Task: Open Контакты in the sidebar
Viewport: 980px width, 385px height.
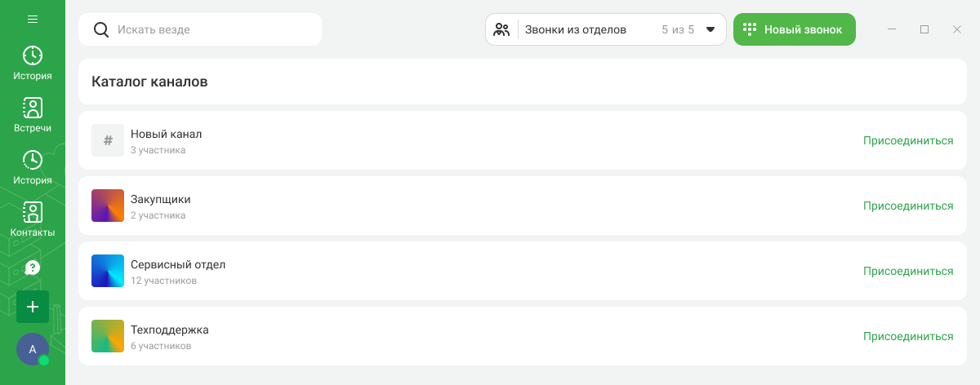Action: point(33,219)
